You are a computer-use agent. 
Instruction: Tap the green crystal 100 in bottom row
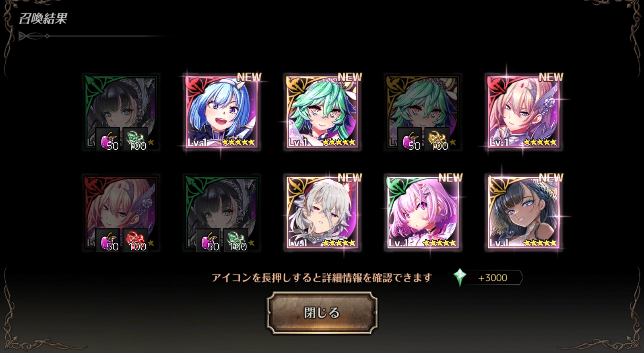pos(236,240)
